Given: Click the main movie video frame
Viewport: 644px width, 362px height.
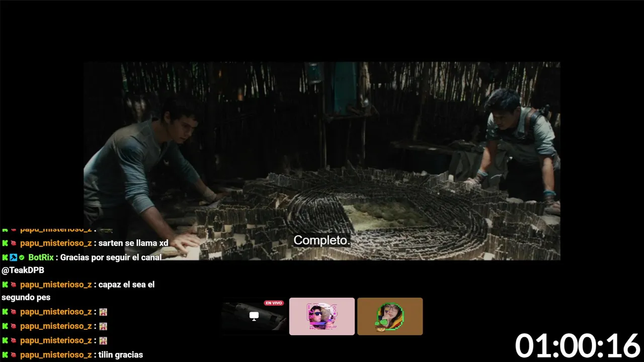Looking at the screenshot, I should coord(322,161).
